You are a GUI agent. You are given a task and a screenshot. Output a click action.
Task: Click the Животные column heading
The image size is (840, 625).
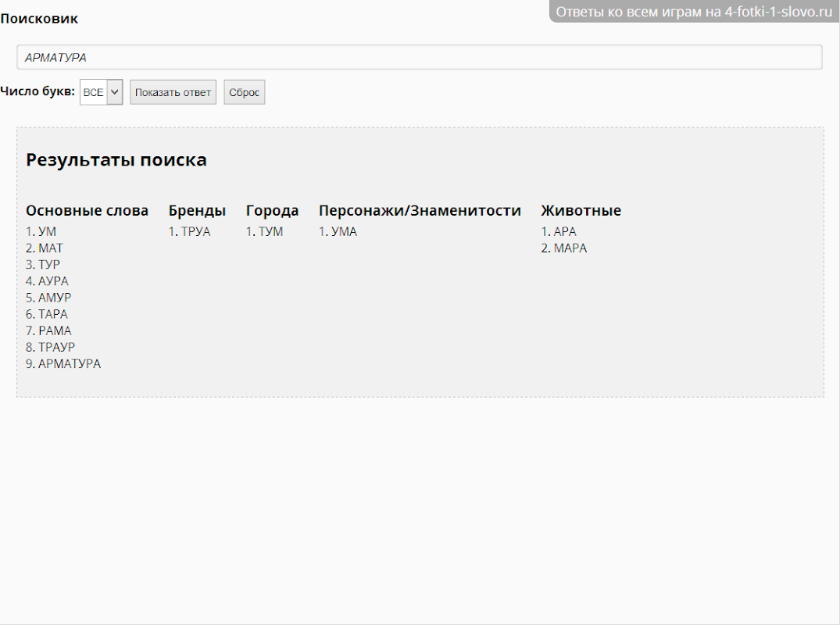coord(581,210)
